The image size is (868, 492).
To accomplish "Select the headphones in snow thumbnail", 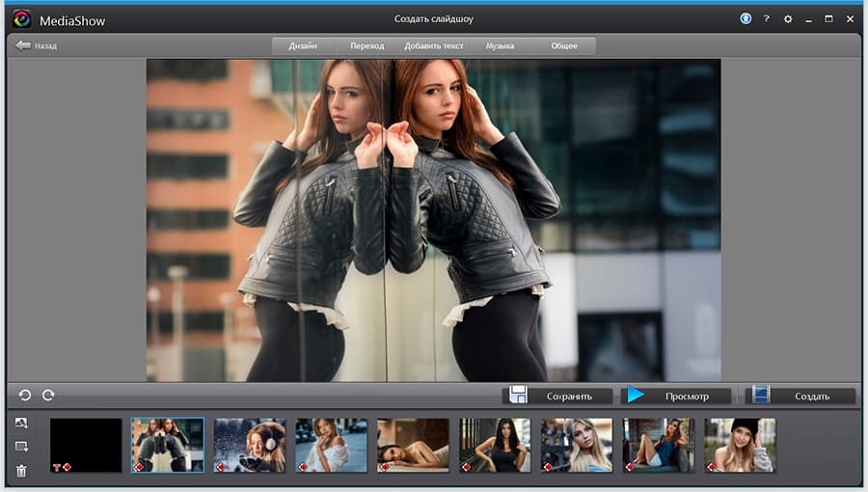I will 250,446.
